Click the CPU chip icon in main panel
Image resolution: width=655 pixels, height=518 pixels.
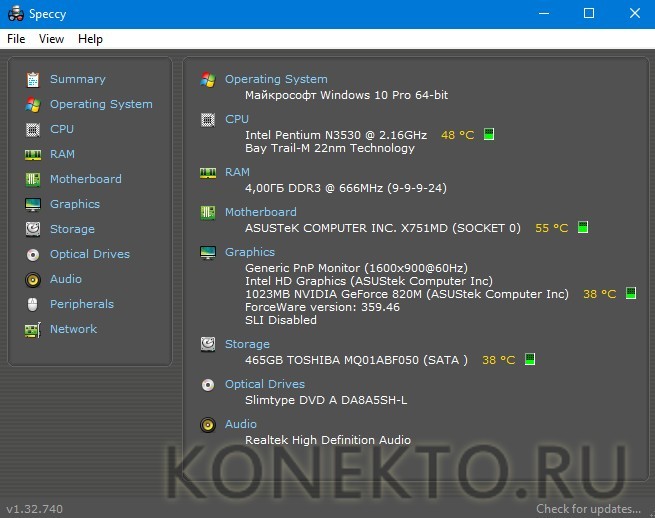pos(208,120)
